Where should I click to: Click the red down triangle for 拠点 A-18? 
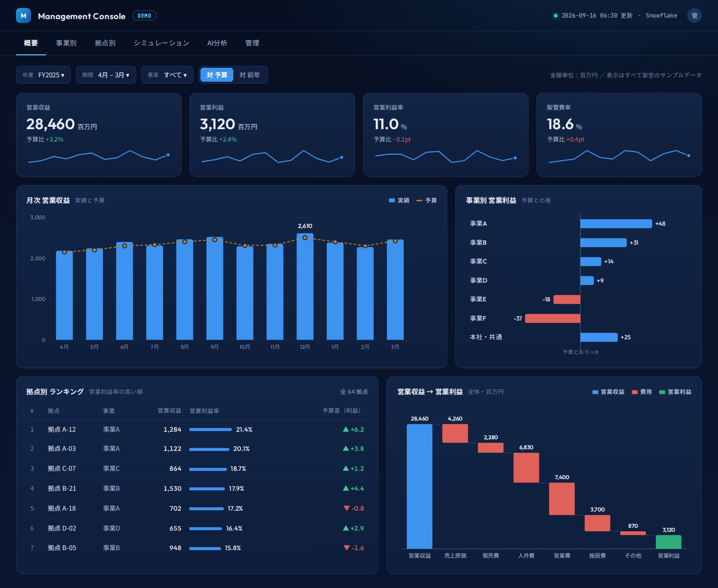tap(346, 508)
